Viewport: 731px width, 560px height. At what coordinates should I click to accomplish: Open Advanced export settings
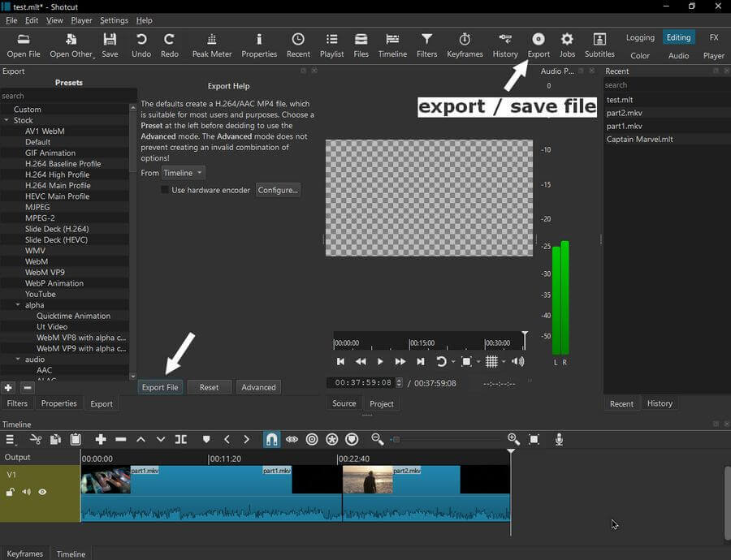click(x=258, y=387)
